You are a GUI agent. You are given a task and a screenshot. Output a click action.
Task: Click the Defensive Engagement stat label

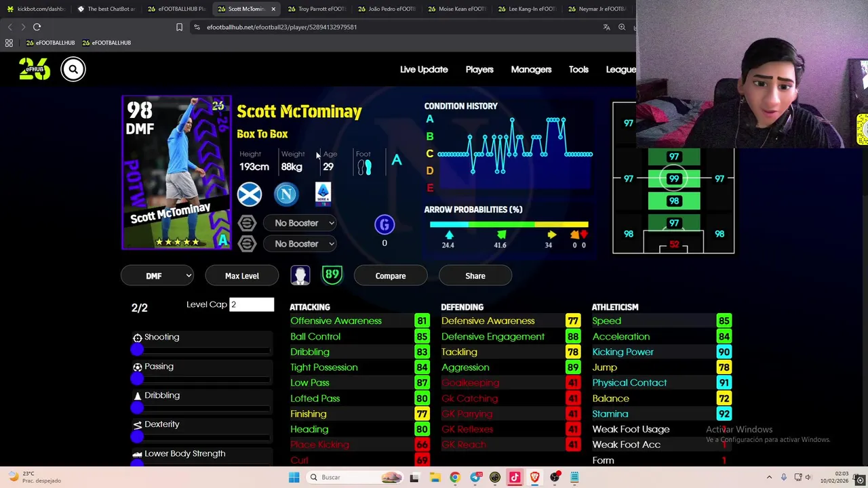[493, 336]
